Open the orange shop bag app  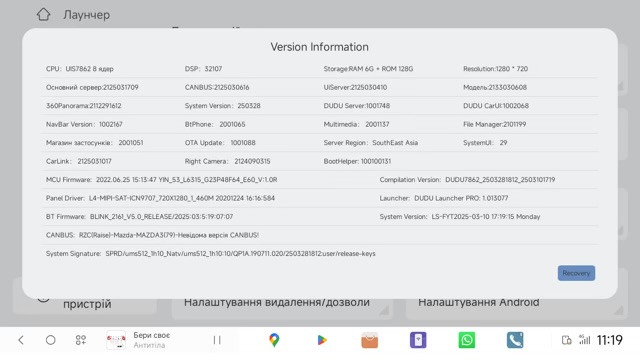tap(370, 340)
